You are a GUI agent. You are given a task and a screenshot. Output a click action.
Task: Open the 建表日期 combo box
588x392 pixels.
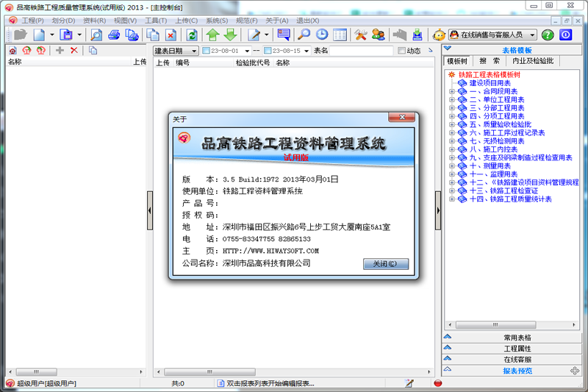pyautogui.click(x=176, y=51)
